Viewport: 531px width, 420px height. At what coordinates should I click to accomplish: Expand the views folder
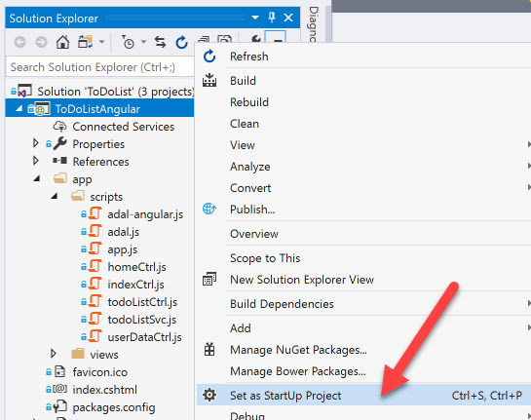click(x=54, y=354)
